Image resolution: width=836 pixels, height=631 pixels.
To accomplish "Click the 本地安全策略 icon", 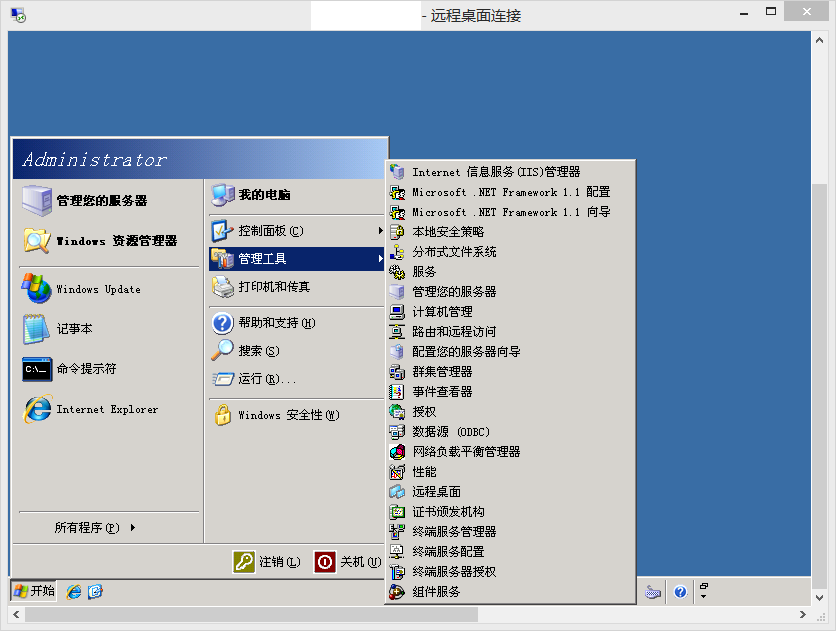I will [397, 232].
